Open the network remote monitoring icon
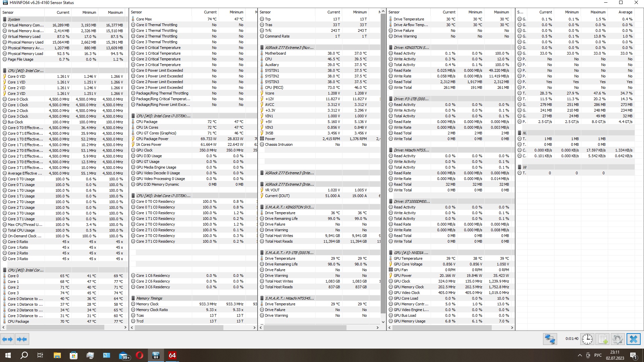 point(550,339)
